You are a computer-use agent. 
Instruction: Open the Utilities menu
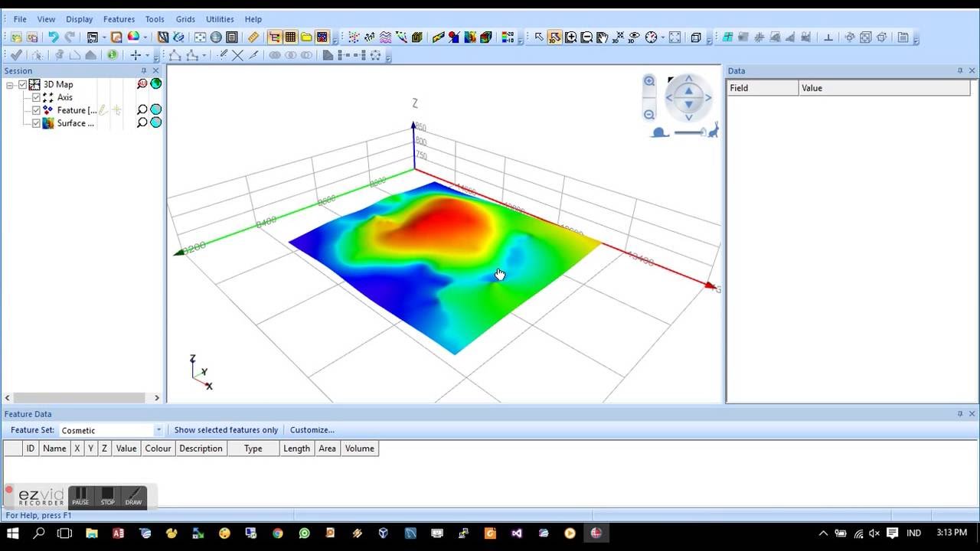[x=220, y=19]
